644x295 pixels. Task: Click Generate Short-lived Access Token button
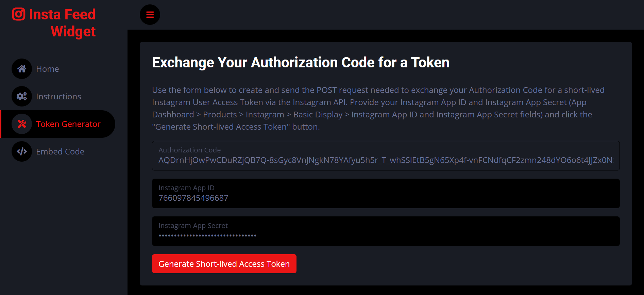coord(224,264)
